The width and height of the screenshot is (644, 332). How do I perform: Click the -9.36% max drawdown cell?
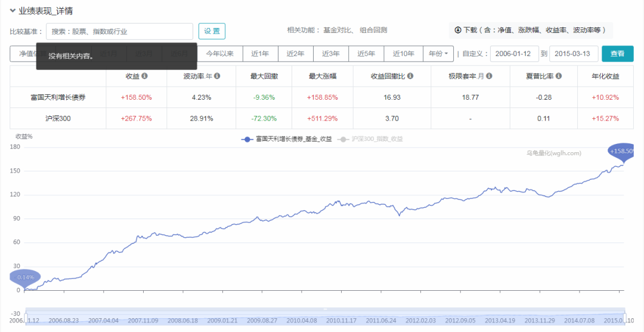[x=264, y=97]
